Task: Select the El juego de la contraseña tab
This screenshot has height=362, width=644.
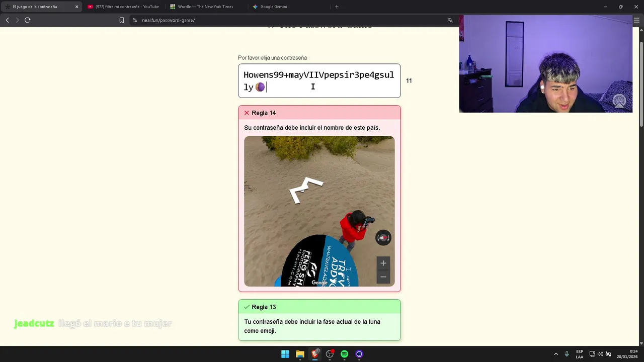Action: (35, 7)
